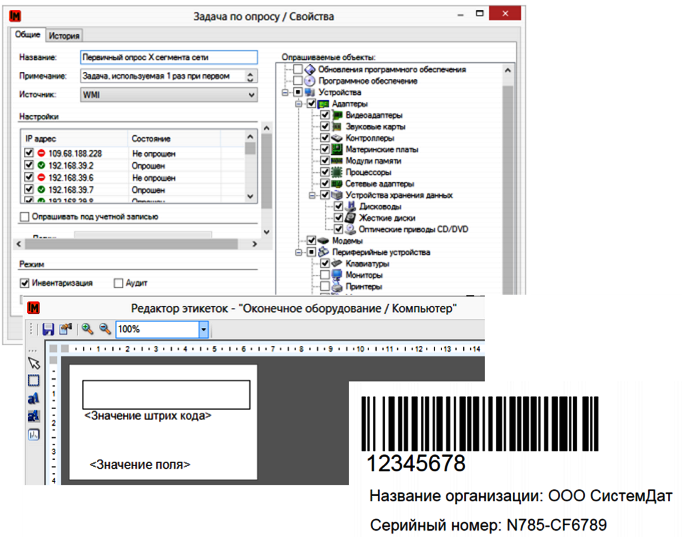This screenshot has width=682, height=537.
Task: Click the Сетевые адаптеры icon
Action: coord(337,183)
